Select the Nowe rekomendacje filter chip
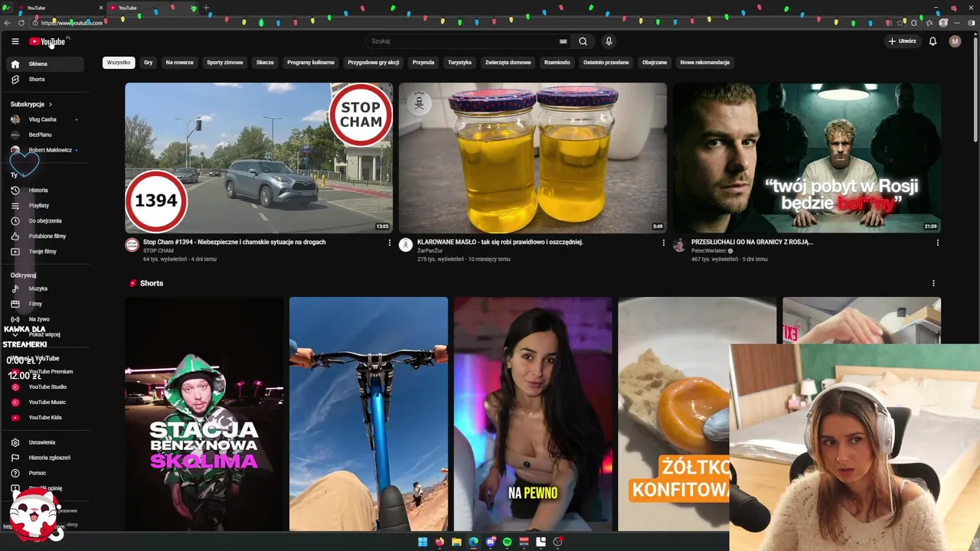Screen dimensions: 980x551 [705, 63]
